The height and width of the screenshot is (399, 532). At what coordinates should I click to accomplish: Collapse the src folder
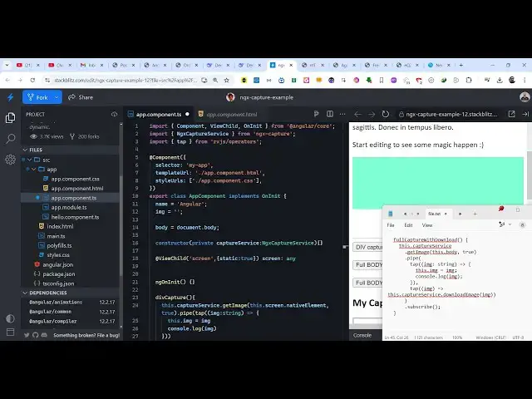point(30,160)
